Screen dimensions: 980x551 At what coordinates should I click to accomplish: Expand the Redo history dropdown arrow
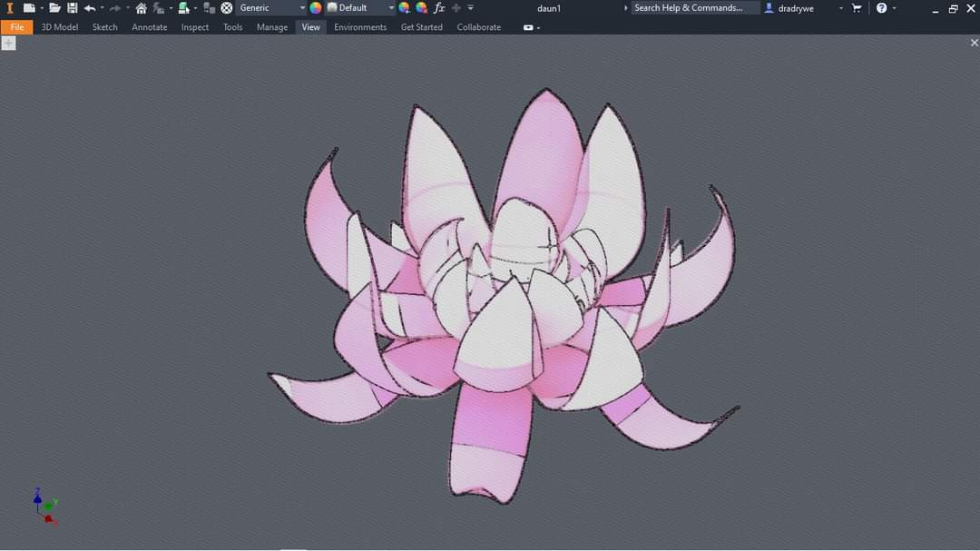point(128,8)
